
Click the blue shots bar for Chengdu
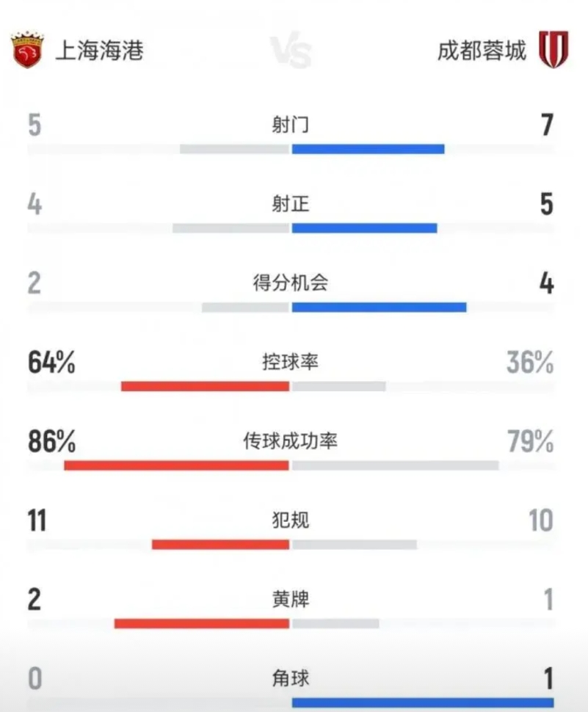click(x=369, y=149)
